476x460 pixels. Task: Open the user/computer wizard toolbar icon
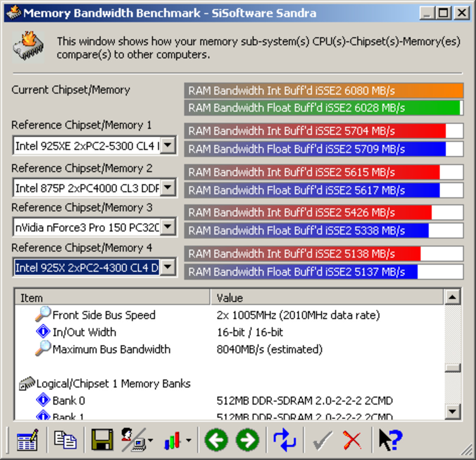point(133,440)
